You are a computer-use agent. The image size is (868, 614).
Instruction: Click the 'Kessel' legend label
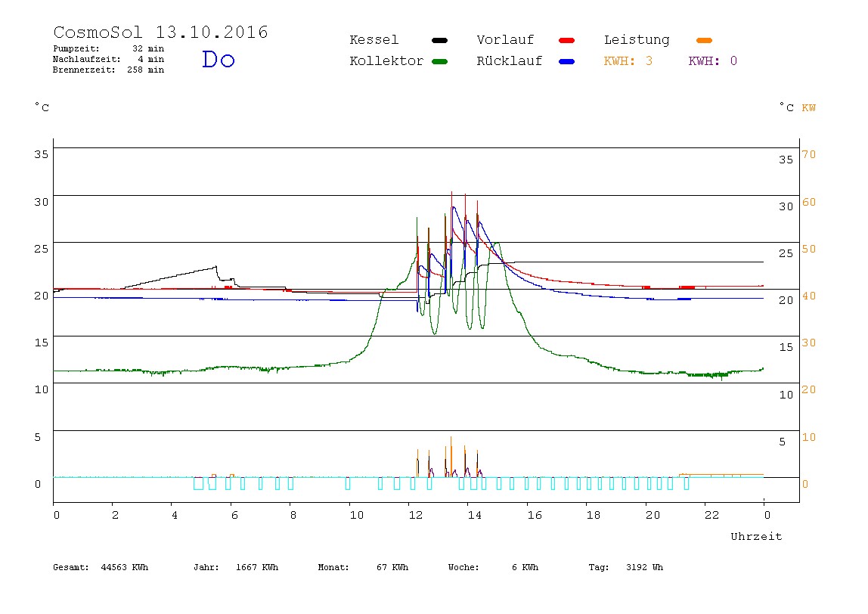(x=374, y=40)
